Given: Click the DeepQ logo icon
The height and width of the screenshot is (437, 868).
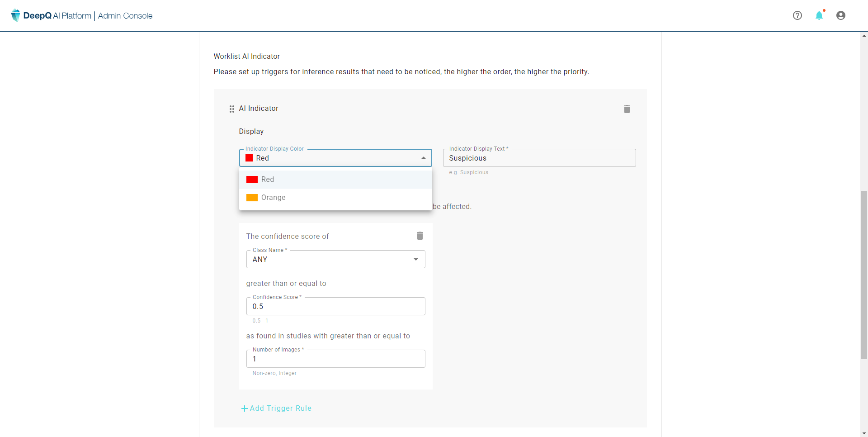Looking at the screenshot, I should [x=16, y=15].
